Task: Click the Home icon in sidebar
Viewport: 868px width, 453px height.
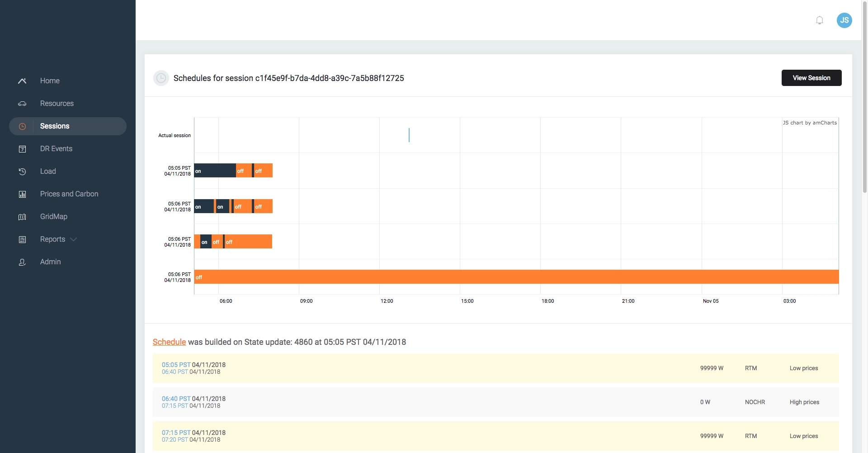Action: (x=22, y=81)
